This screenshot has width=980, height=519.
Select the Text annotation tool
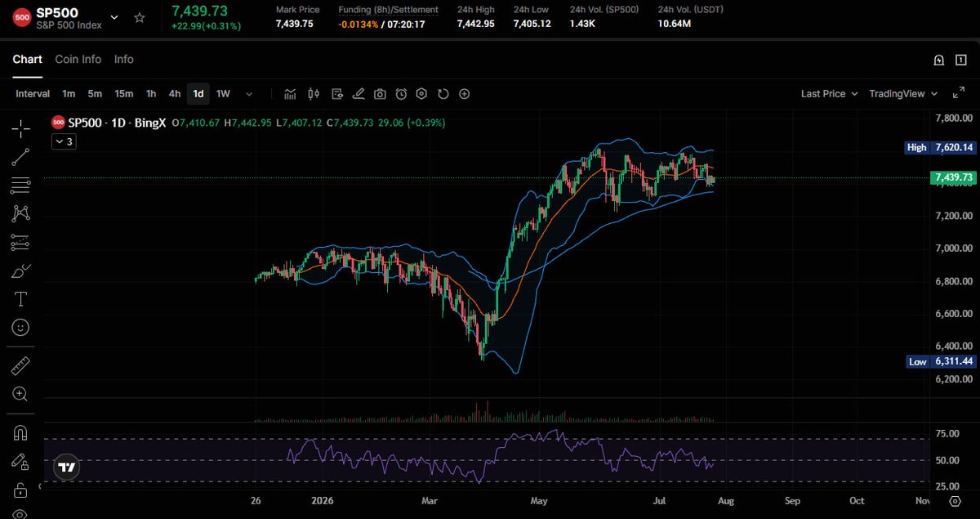[x=21, y=299]
